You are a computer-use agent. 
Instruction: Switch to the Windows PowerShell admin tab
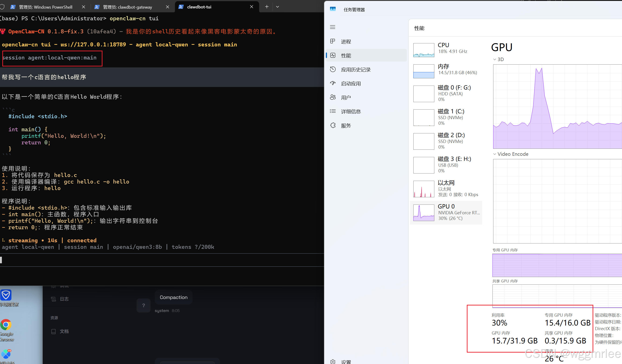coord(46,7)
